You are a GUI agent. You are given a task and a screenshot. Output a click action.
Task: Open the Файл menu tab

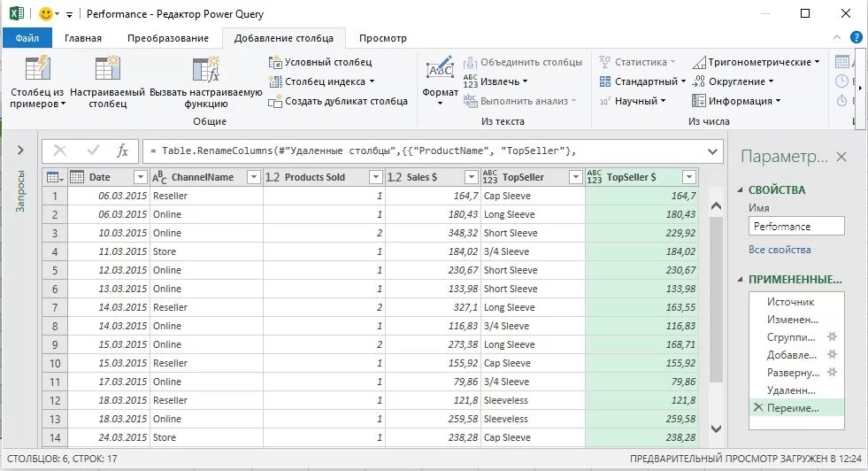(x=27, y=38)
